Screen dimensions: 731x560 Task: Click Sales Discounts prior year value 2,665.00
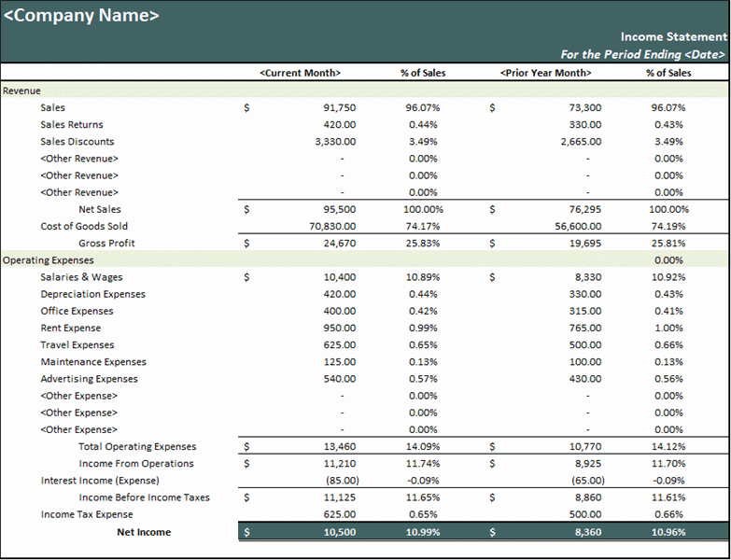point(582,142)
